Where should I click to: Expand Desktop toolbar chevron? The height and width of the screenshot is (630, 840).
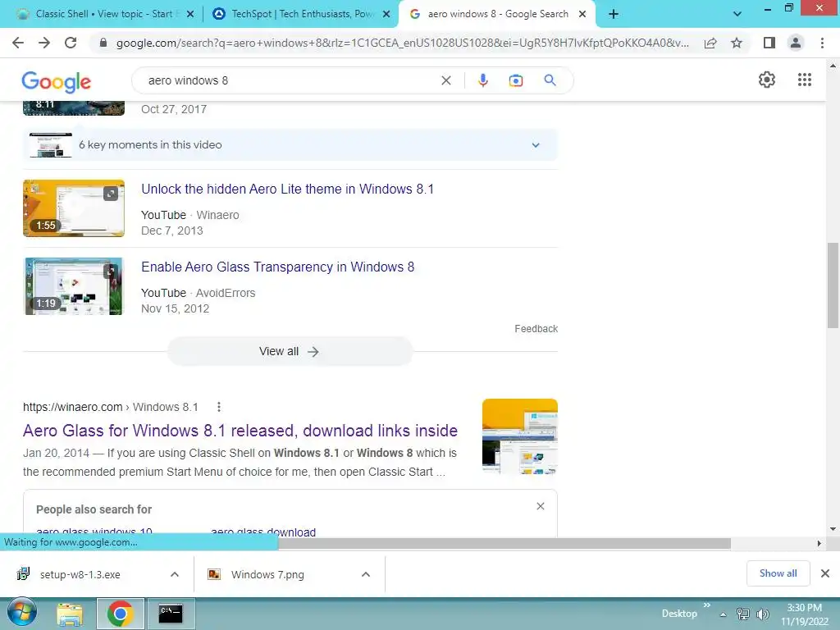pyautogui.click(x=706, y=605)
